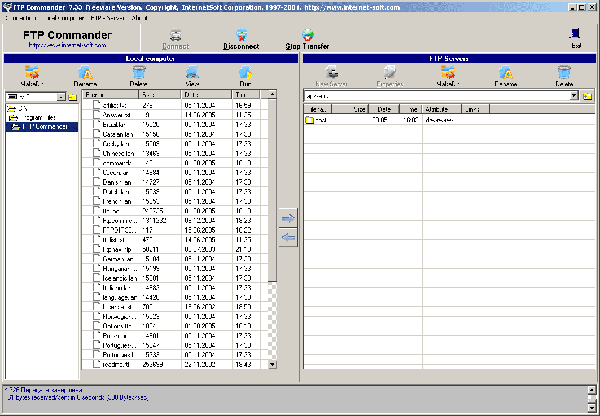Click Delete trash icon in FTP Servers toolbar

(x=564, y=72)
